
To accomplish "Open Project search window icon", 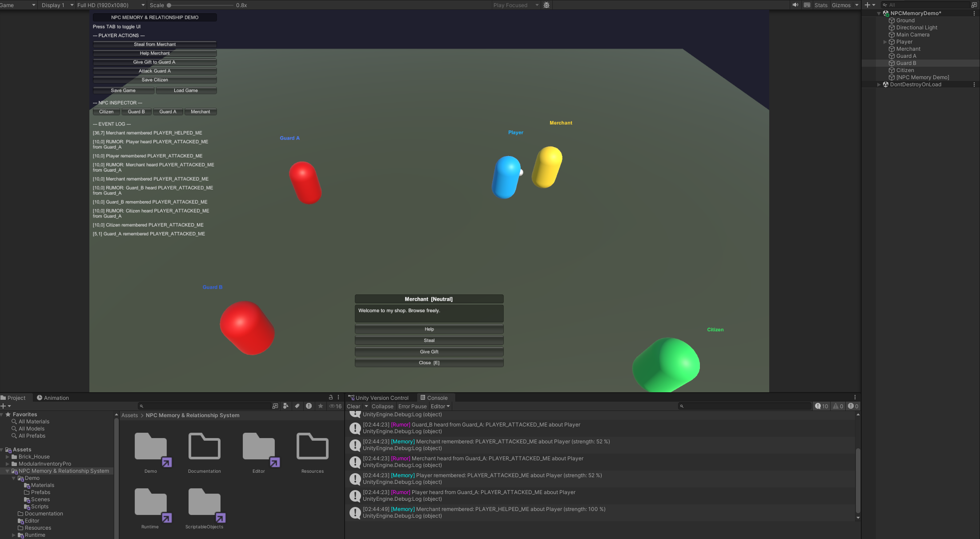I will tap(275, 406).
